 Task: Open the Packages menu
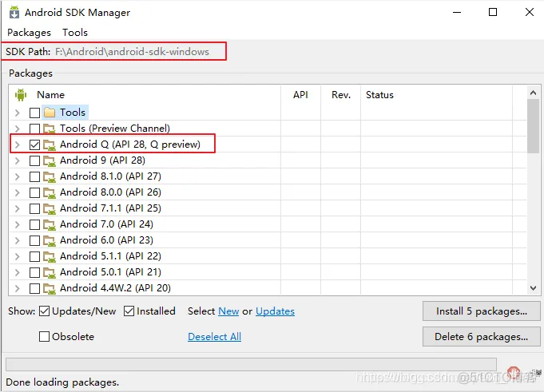click(x=29, y=33)
